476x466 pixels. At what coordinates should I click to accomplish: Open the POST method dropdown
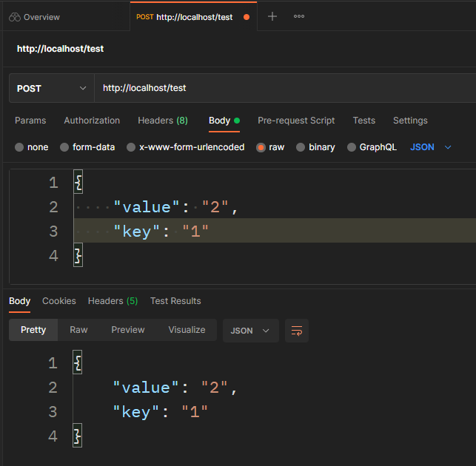pos(51,88)
